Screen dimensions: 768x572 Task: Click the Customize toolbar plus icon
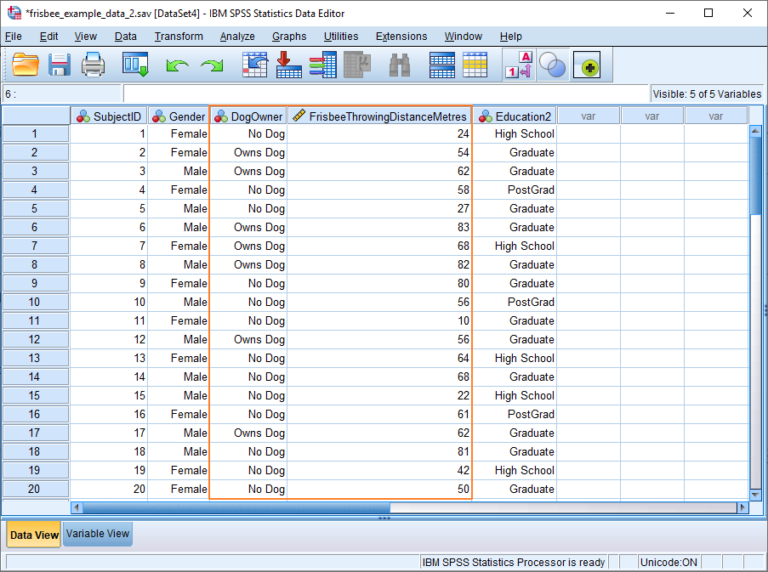tap(587, 65)
